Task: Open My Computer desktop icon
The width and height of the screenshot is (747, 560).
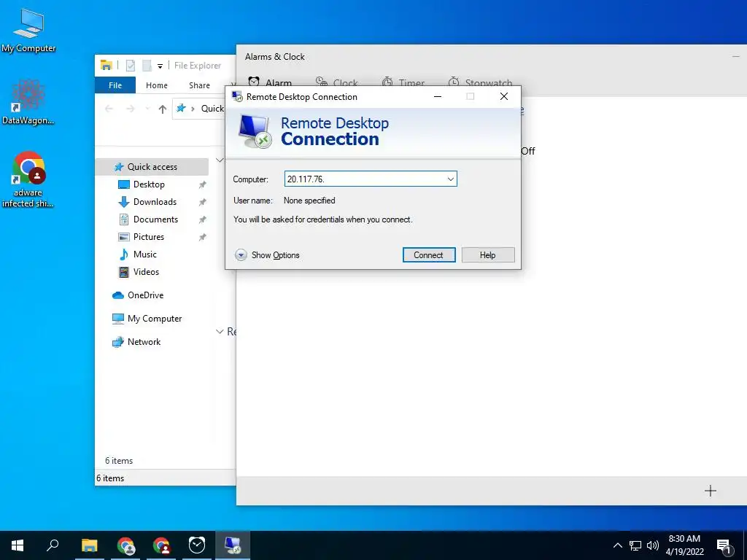Action: tap(28, 31)
